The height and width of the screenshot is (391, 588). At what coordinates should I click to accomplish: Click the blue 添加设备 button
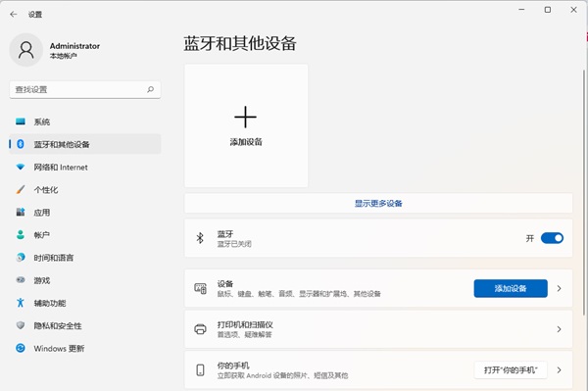pyautogui.click(x=511, y=288)
